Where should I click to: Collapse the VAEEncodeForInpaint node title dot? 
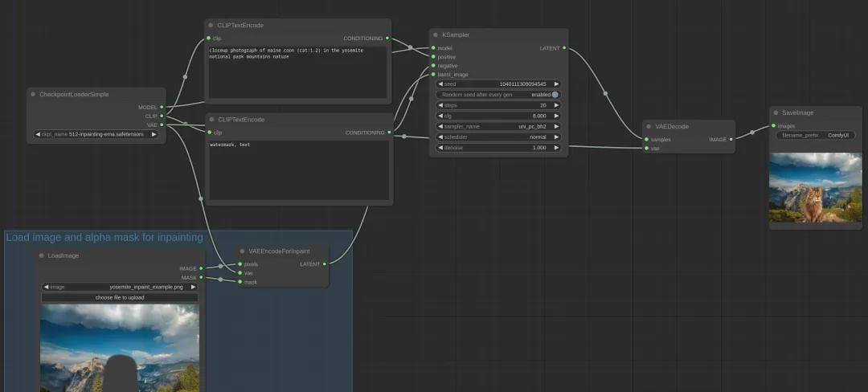(x=242, y=251)
